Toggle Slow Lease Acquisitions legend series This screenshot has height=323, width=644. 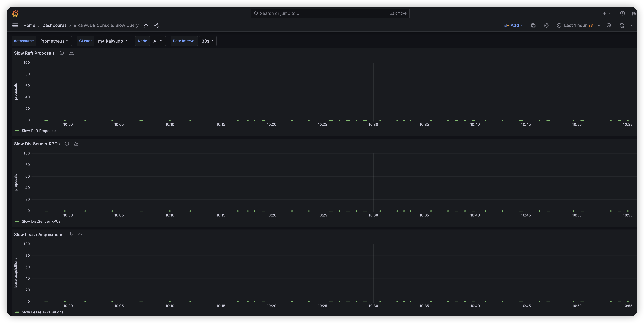pyautogui.click(x=42, y=312)
